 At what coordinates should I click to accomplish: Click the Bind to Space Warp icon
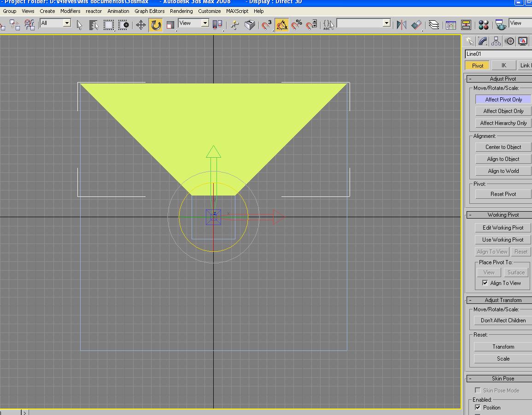[29, 25]
